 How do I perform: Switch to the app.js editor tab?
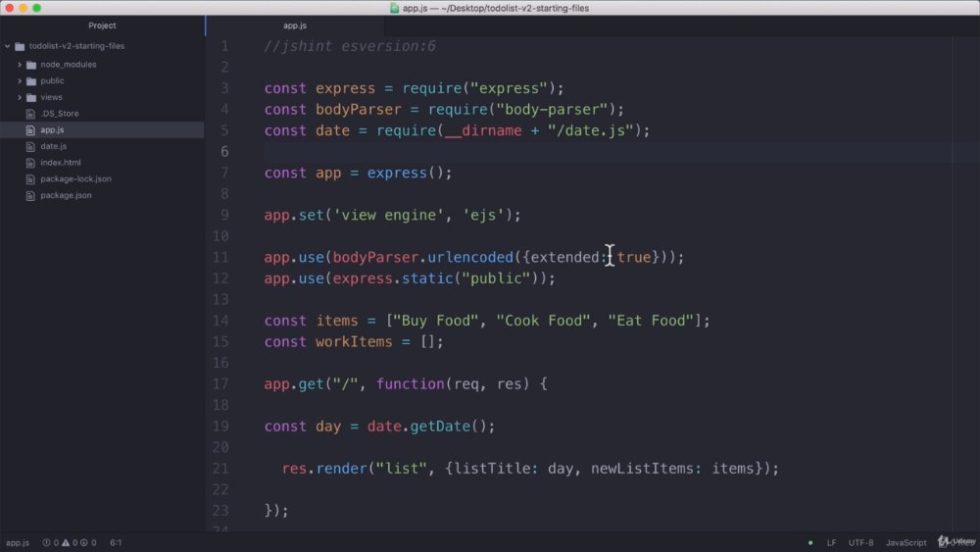(x=295, y=25)
